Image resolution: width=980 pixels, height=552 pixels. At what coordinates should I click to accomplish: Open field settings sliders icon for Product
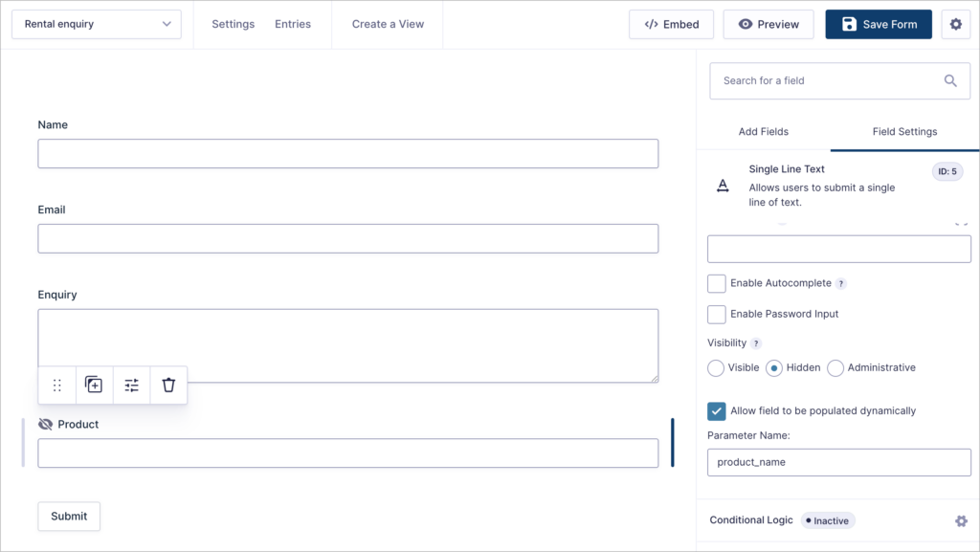pyautogui.click(x=131, y=386)
